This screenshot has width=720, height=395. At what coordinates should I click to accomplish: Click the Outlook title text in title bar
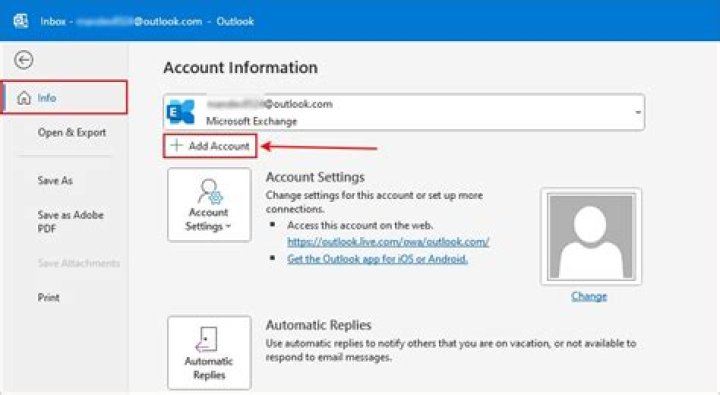(235, 21)
